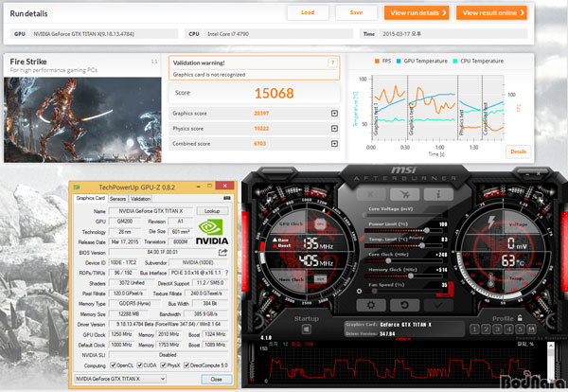Viewport: 568px width, 392px height.
Task: Click GPU-Z title bar app icon
Action: (77, 187)
